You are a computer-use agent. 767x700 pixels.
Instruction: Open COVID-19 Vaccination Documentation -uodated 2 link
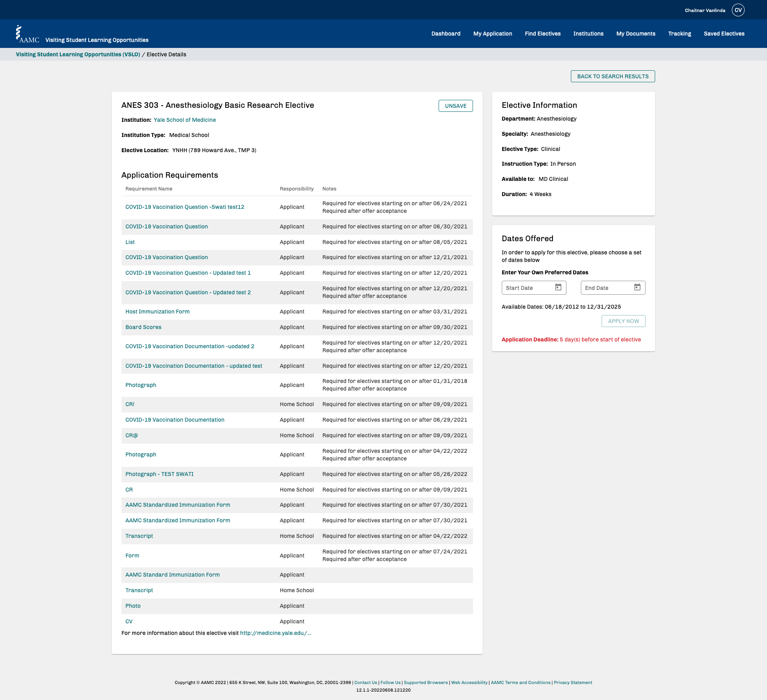pyautogui.click(x=190, y=347)
